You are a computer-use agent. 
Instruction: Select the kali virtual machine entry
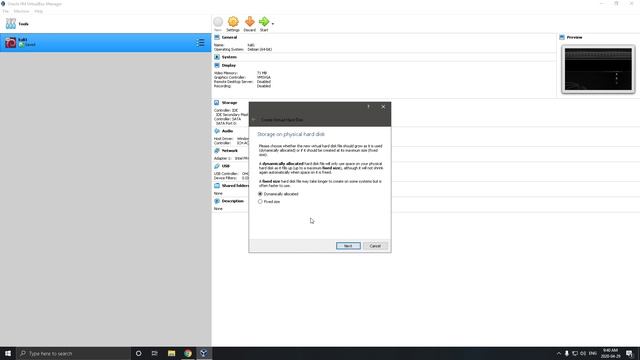[105, 42]
